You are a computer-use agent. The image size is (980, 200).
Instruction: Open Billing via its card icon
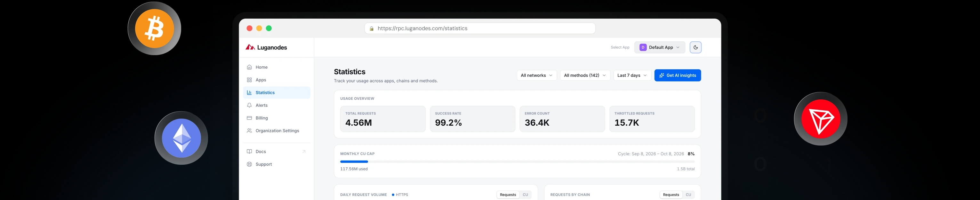249,118
